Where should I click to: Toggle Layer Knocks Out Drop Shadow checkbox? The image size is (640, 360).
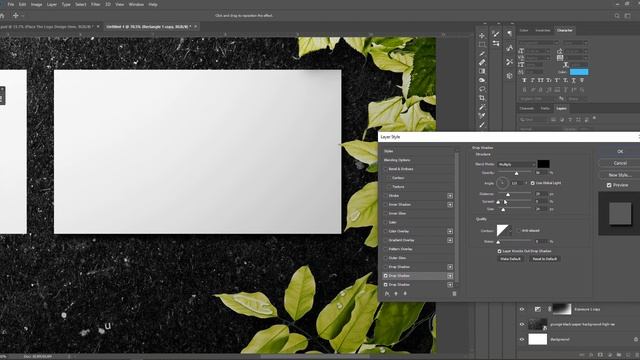point(499,251)
